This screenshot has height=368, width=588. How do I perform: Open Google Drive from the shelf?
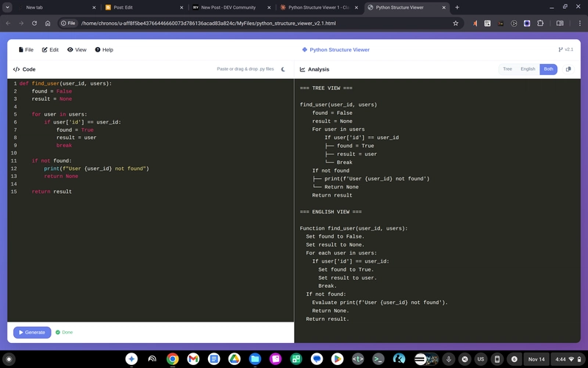(x=234, y=359)
